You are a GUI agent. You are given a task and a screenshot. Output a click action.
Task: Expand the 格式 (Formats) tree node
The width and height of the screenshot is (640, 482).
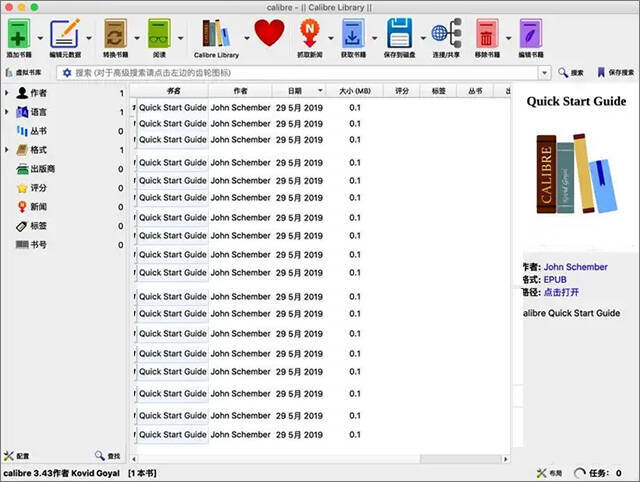(7, 150)
